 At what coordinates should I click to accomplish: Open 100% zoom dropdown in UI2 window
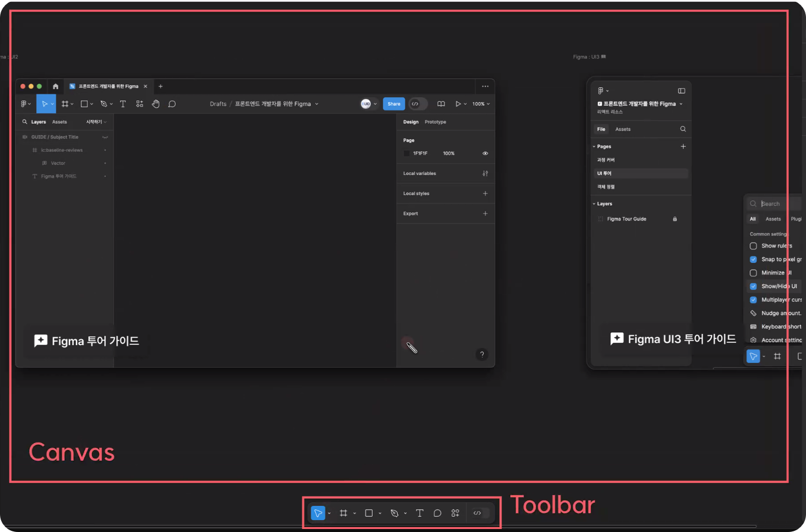click(x=481, y=104)
